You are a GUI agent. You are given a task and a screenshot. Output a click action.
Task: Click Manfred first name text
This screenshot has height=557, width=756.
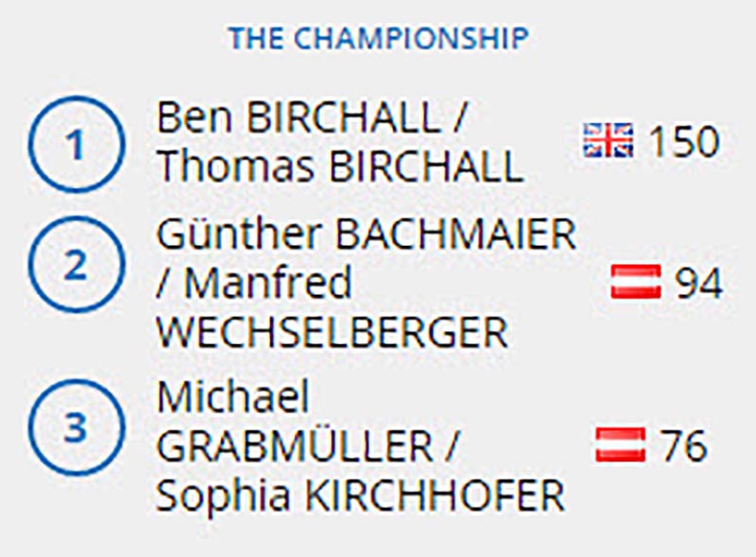pos(268,283)
